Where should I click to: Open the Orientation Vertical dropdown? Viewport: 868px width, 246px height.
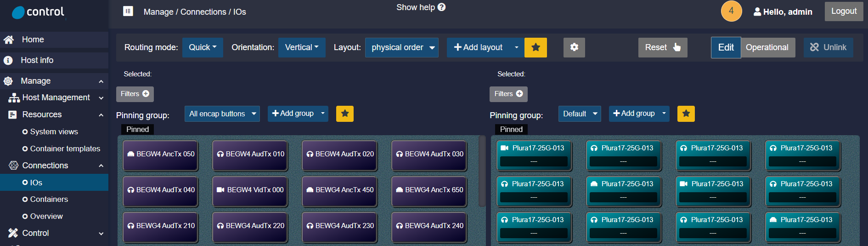[x=301, y=47]
